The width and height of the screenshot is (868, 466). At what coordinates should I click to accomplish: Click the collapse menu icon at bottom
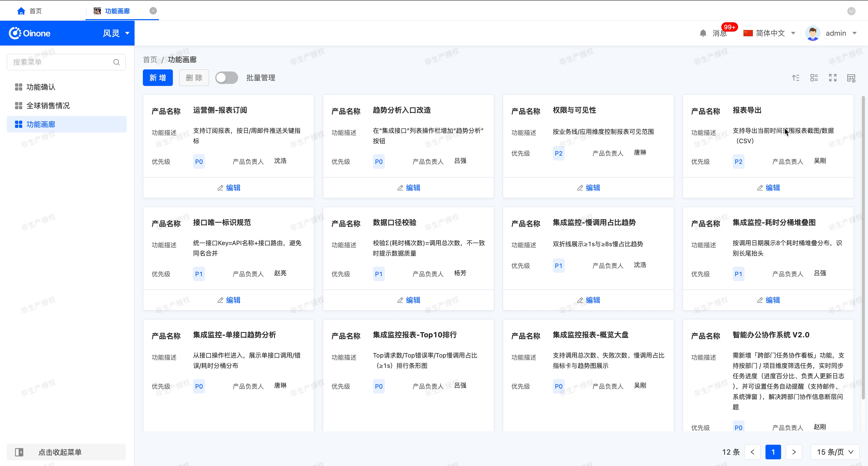click(19, 452)
